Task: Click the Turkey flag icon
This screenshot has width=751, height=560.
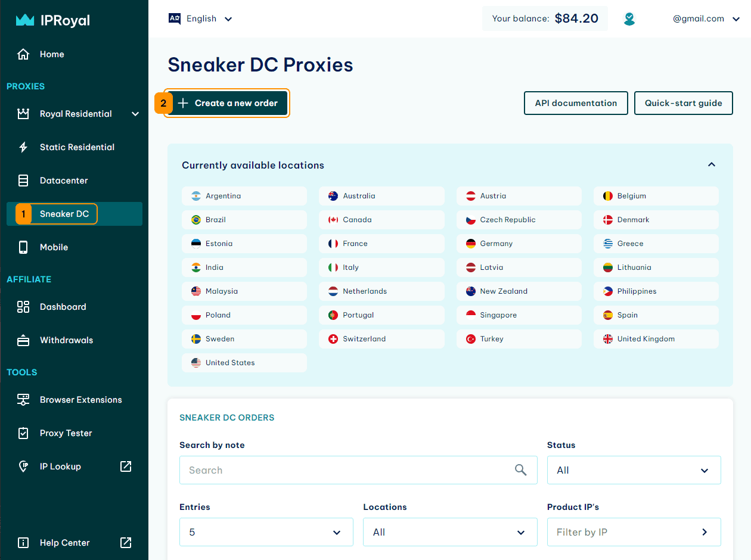Action: coord(471,339)
